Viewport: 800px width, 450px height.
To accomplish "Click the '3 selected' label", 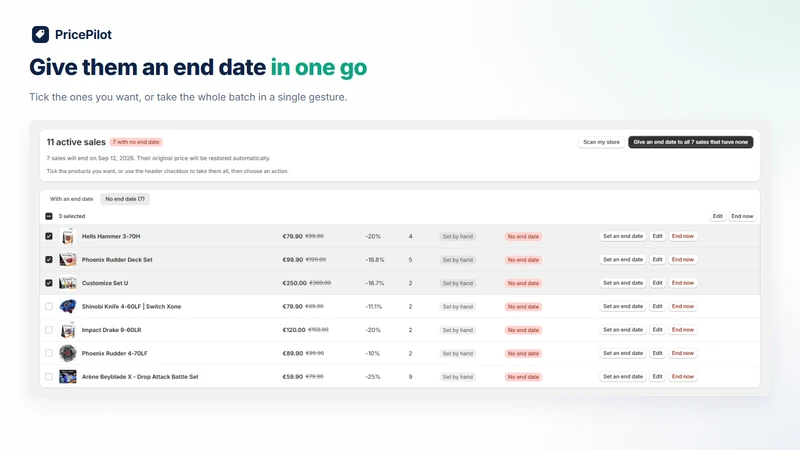I will coord(72,216).
